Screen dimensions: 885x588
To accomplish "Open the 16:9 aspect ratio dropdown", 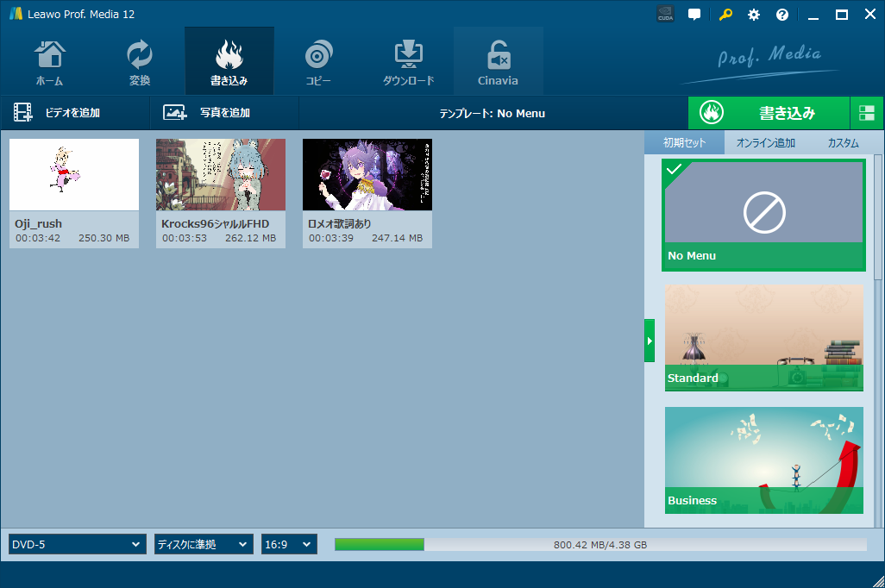I will [x=289, y=544].
